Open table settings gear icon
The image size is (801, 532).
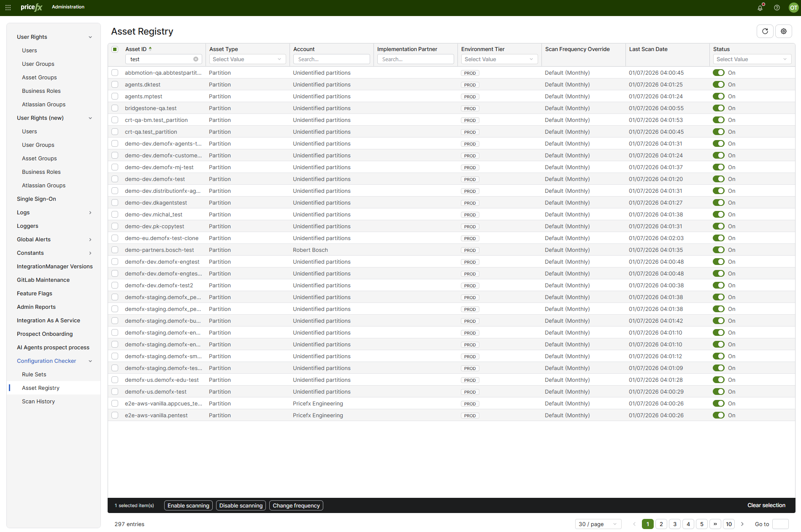(x=784, y=31)
